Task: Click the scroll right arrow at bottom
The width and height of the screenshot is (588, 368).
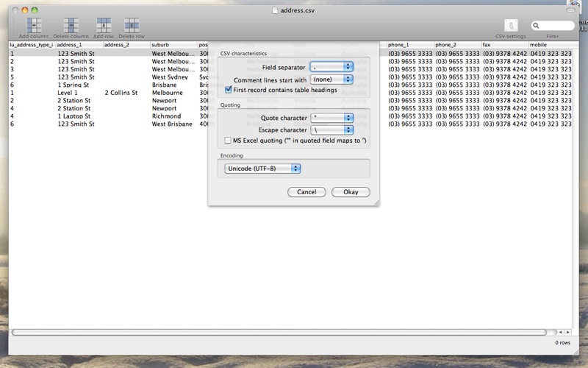Action: [567, 333]
